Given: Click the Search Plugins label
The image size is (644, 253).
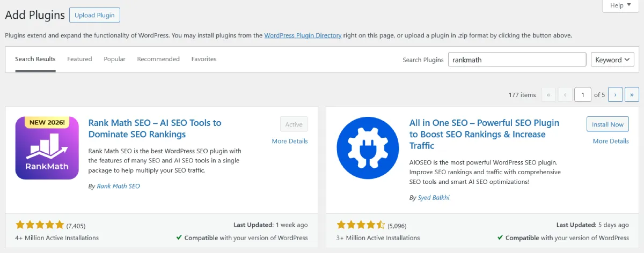Looking at the screenshot, I should (x=423, y=60).
